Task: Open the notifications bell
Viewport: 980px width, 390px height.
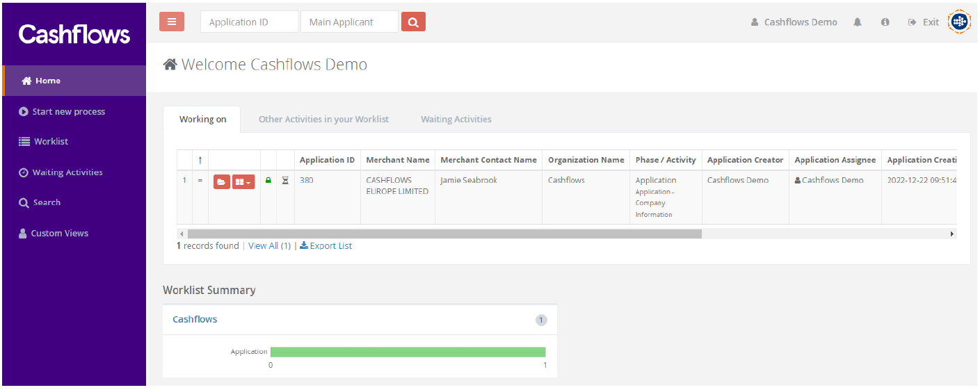Action: click(x=858, y=22)
